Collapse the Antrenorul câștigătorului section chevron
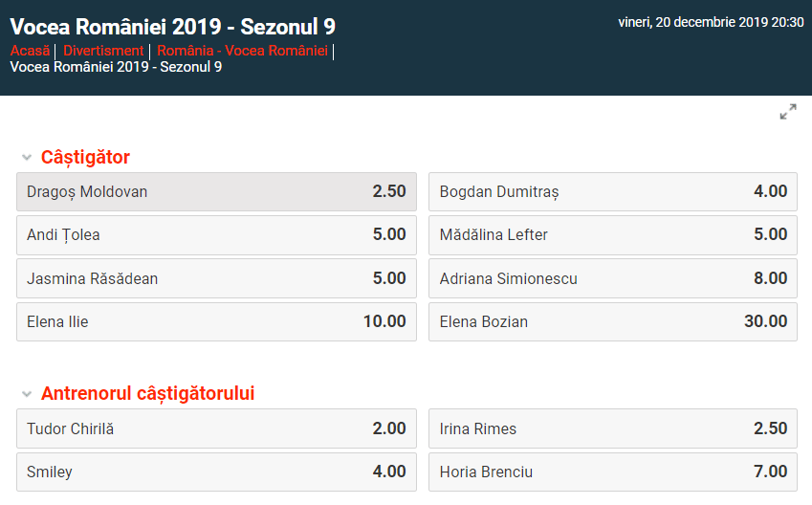Screen dimensions: 812x505 (27, 394)
